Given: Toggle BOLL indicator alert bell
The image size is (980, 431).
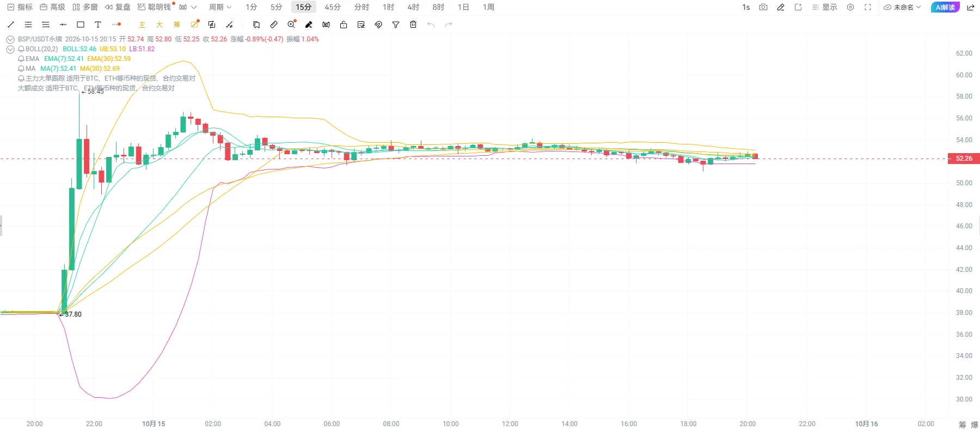Looking at the screenshot, I should point(21,49).
